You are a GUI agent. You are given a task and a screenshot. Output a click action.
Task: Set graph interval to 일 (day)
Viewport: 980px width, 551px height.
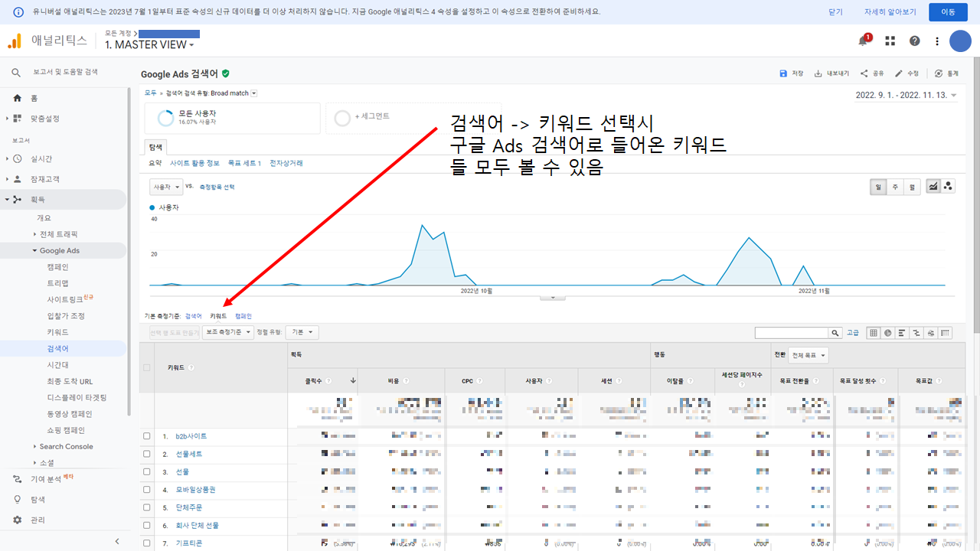click(x=879, y=187)
